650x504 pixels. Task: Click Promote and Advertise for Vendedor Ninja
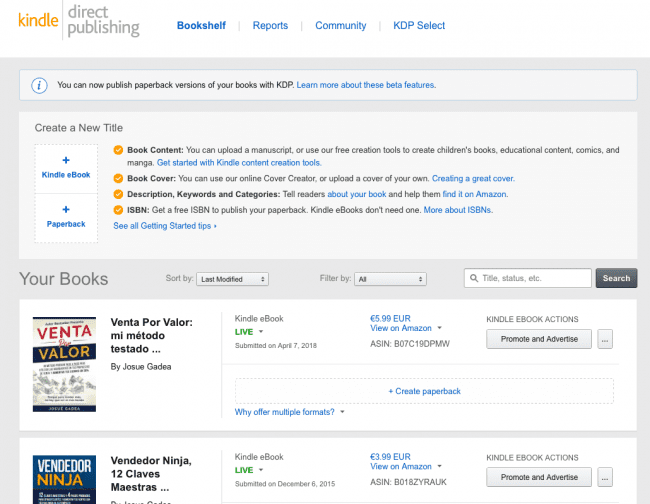pos(539,477)
